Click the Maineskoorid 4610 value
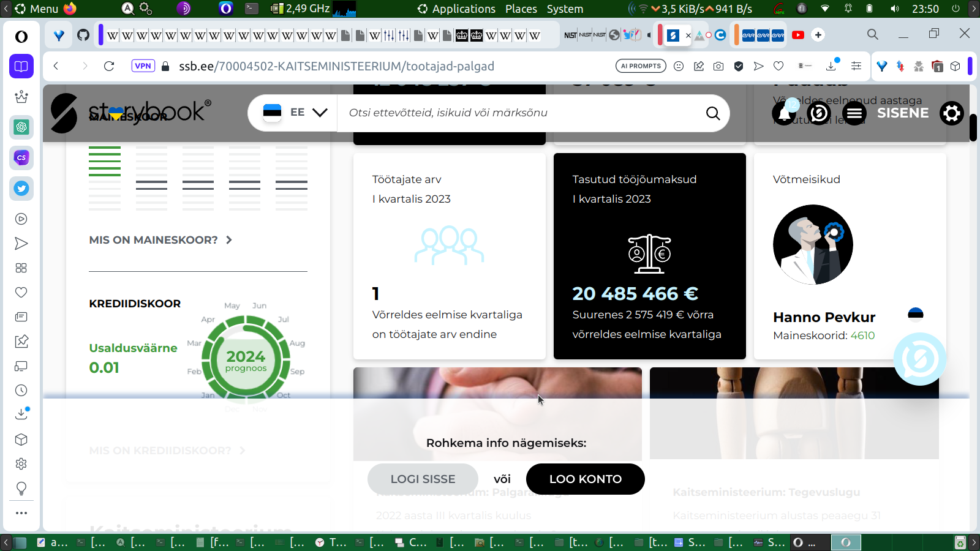The image size is (980, 551). click(x=862, y=335)
